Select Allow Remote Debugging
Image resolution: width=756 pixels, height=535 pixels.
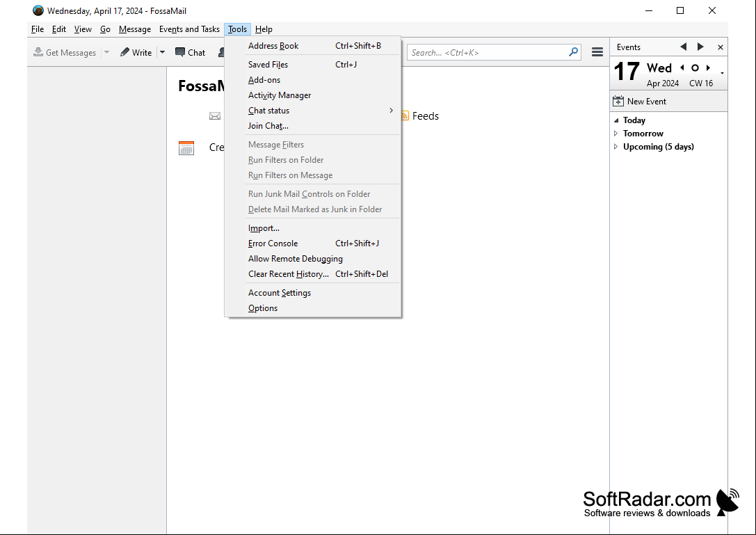point(313,259)
